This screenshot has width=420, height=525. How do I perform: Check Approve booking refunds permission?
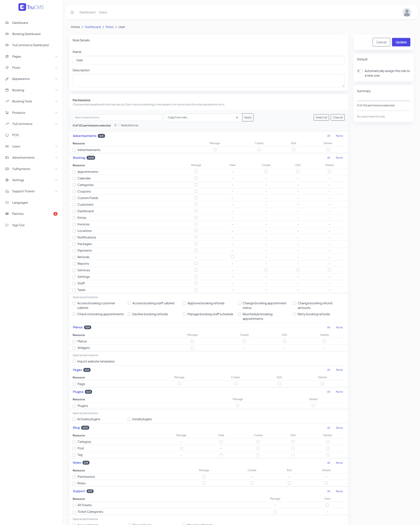(185, 303)
